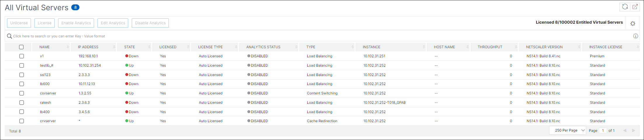The width and height of the screenshot is (644, 140).
Task: Go to previous page arrow
Action: point(625,131)
